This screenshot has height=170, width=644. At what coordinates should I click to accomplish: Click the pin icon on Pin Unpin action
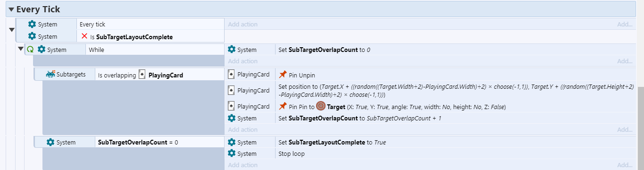point(283,75)
